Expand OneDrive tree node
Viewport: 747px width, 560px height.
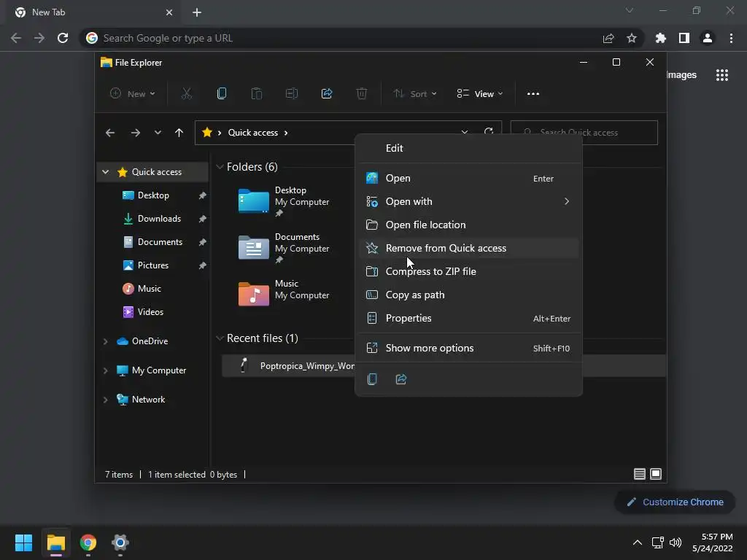point(106,341)
